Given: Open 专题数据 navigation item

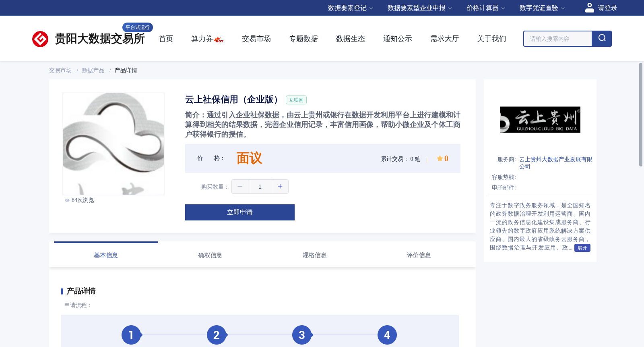Looking at the screenshot, I should (303, 39).
